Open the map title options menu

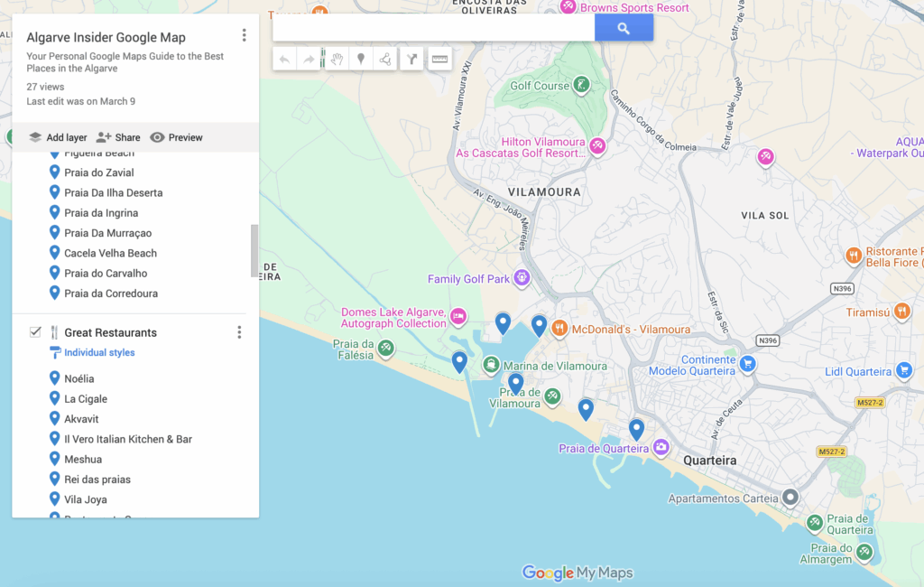[244, 35]
